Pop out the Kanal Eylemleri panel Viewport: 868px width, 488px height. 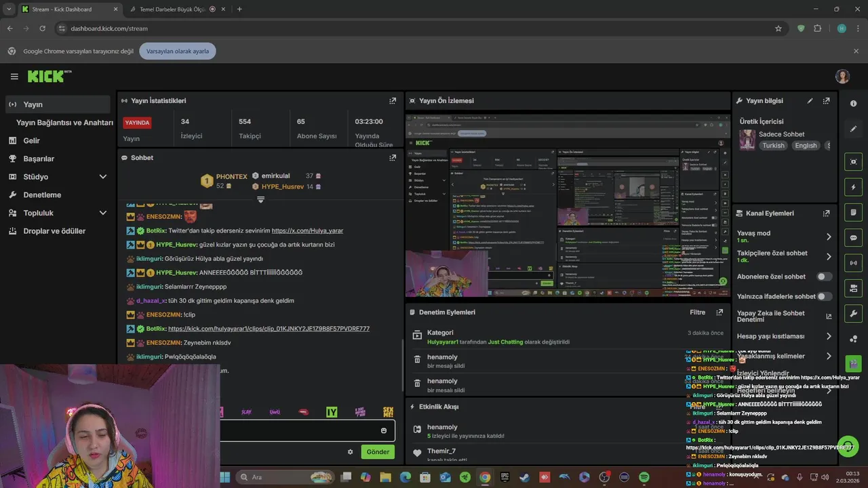click(826, 213)
